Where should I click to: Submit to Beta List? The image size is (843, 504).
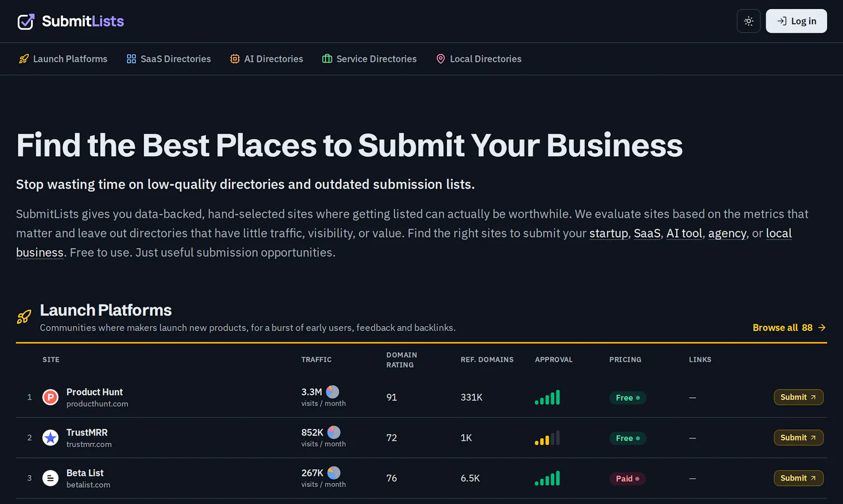tap(798, 478)
